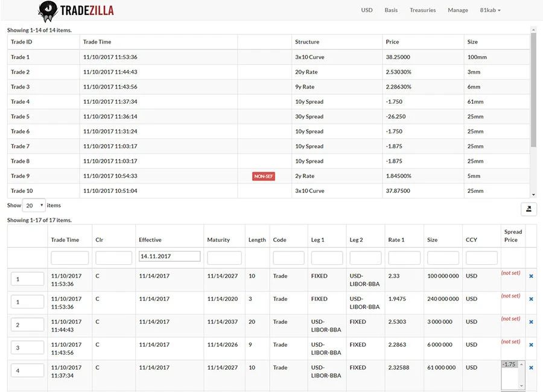Delete the first FIXED trade row via blue x

[530, 276]
